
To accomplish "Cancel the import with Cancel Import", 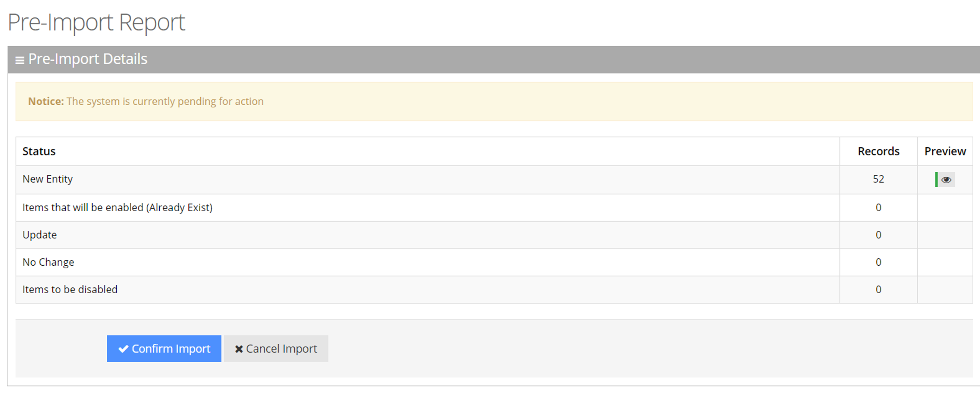I will pyautogui.click(x=276, y=348).
